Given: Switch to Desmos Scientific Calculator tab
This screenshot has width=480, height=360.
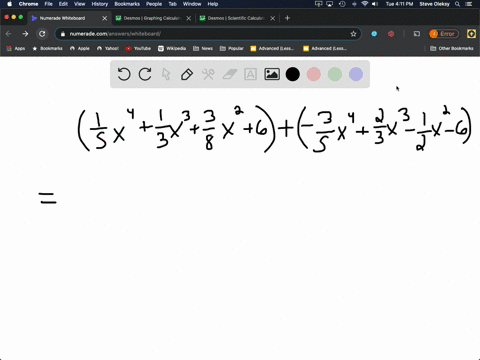Looking at the screenshot, I should pos(236,18).
